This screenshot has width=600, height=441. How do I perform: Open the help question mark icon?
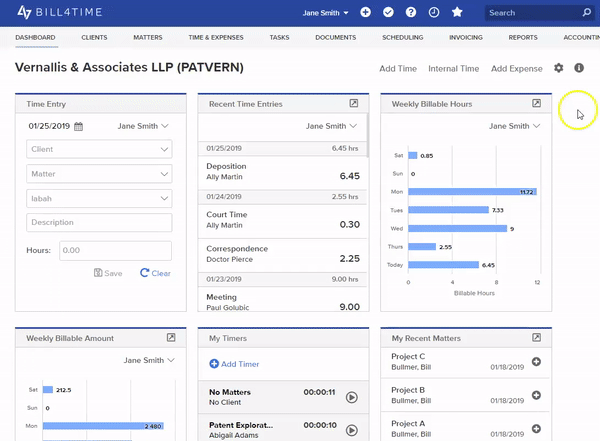click(x=411, y=12)
